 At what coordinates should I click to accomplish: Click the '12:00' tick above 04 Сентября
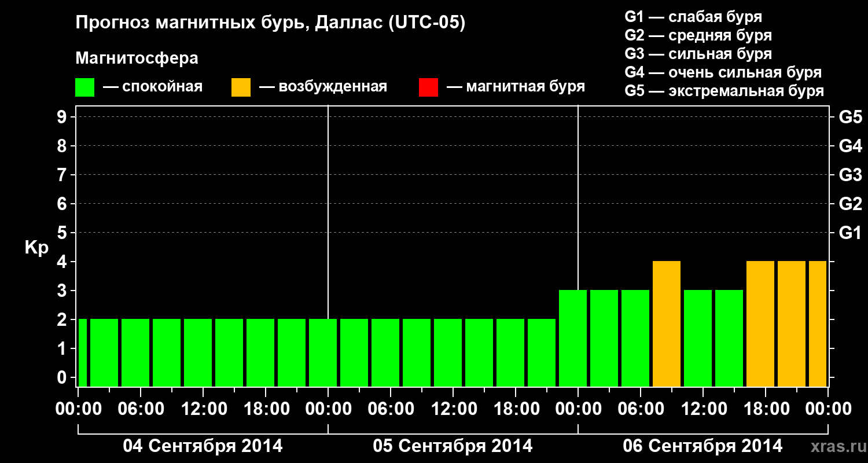[204, 409]
